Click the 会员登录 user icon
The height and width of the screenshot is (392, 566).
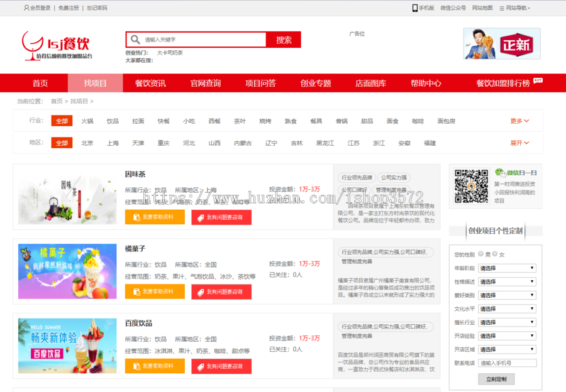[x=26, y=8]
